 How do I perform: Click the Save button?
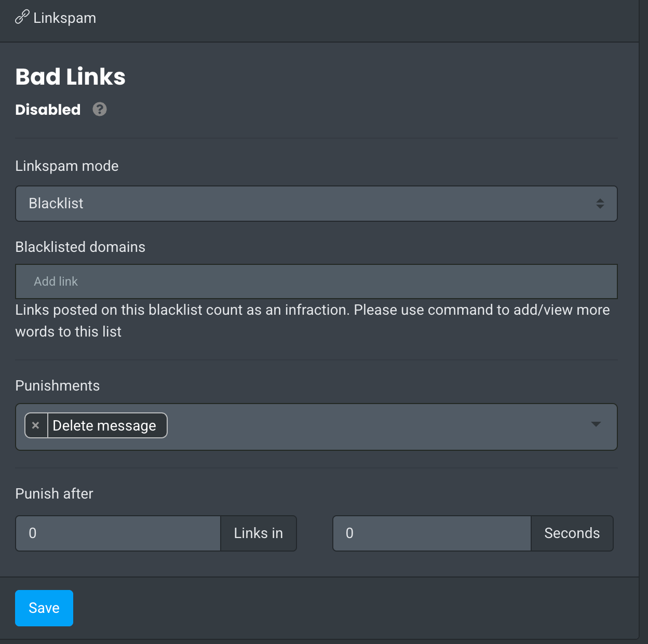tap(44, 608)
